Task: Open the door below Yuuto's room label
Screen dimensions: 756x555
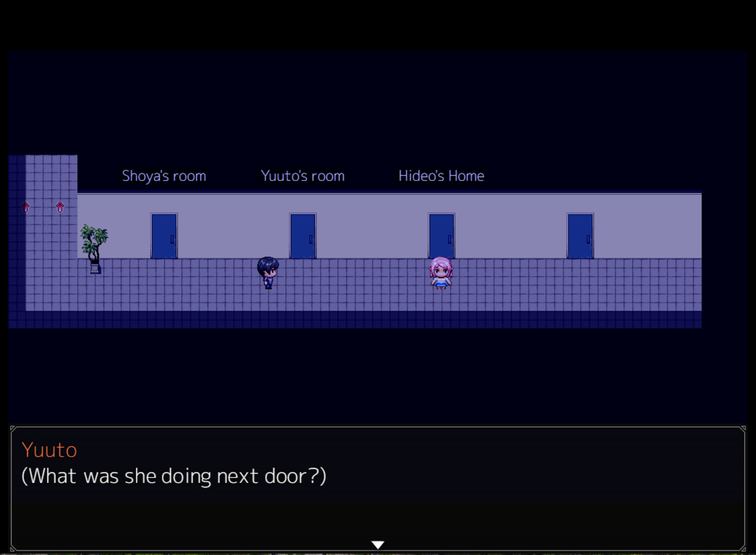Action: click(303, 236)
